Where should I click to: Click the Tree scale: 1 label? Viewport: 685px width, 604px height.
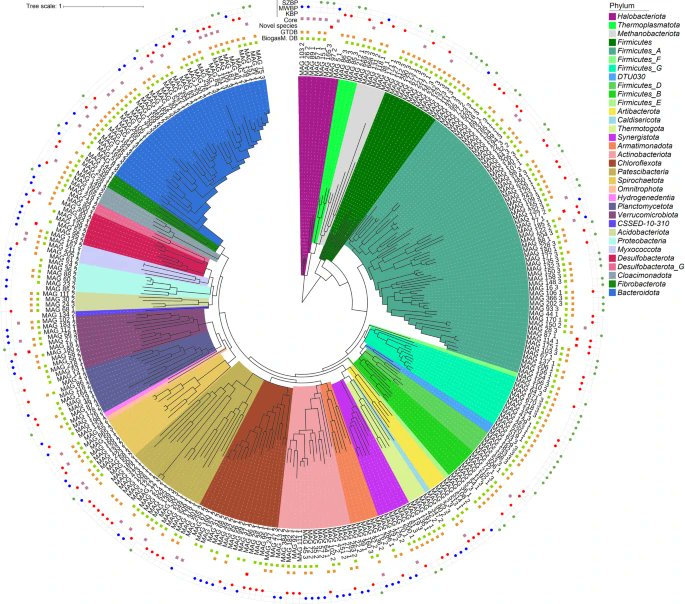(x=44, y=7)
